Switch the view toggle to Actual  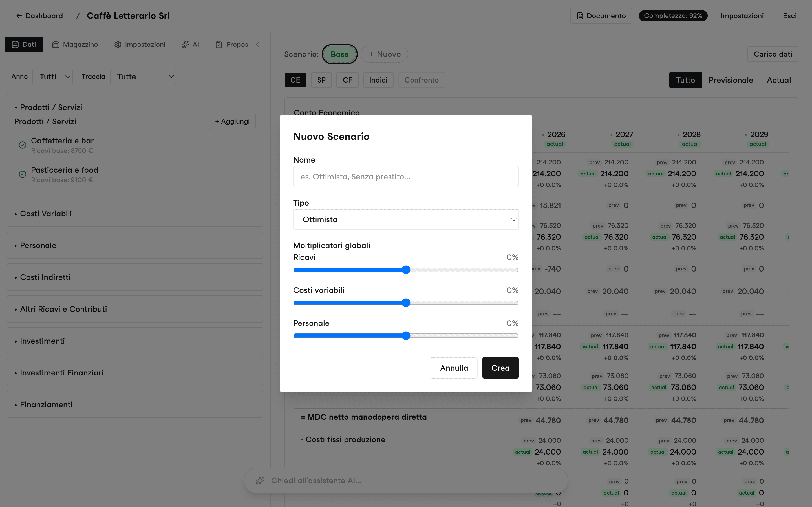(778, 80)
